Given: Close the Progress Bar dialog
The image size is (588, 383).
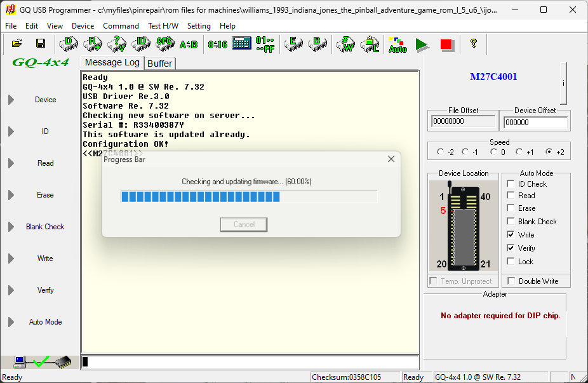Looking at the screenshot, I should [x=391, y=159].
